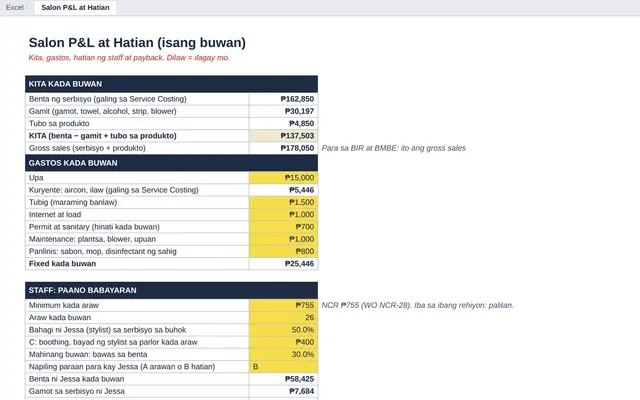Click the Maintenance: plantsa, blower, upuan label
This screenshot has height=400, width=640.
coord(137,239)
